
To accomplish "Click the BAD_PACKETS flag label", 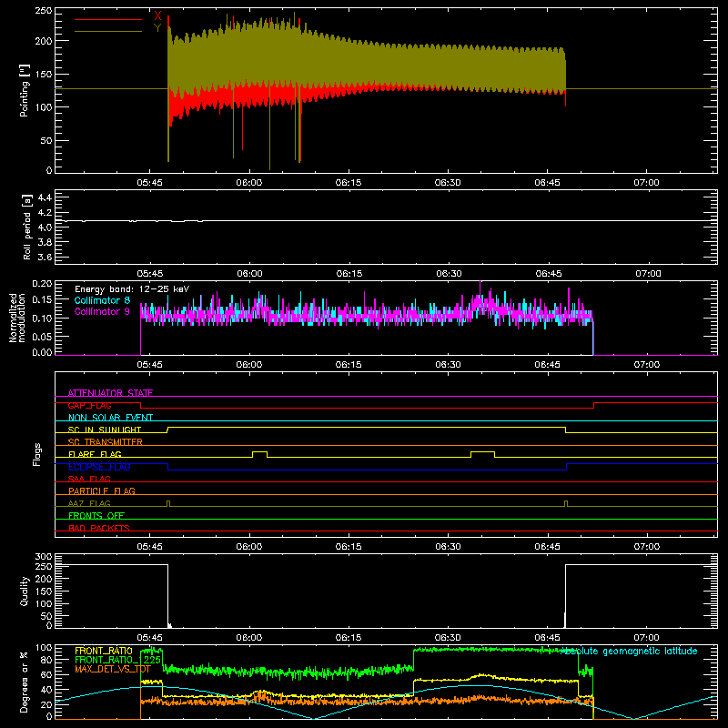I will tap(99, 528).
